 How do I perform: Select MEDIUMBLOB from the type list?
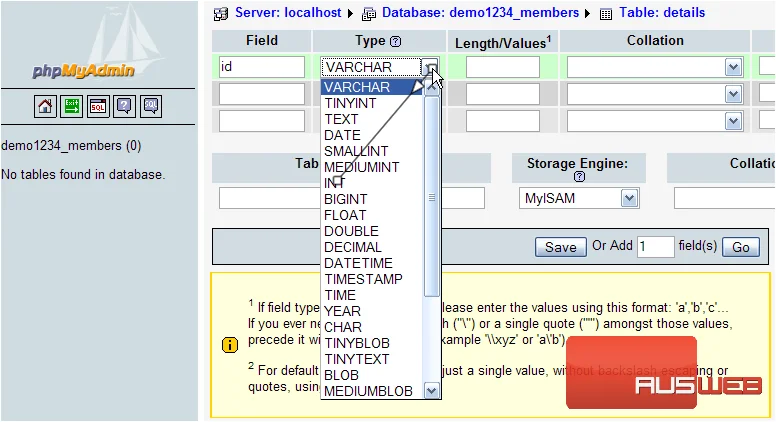coord(372,391)
